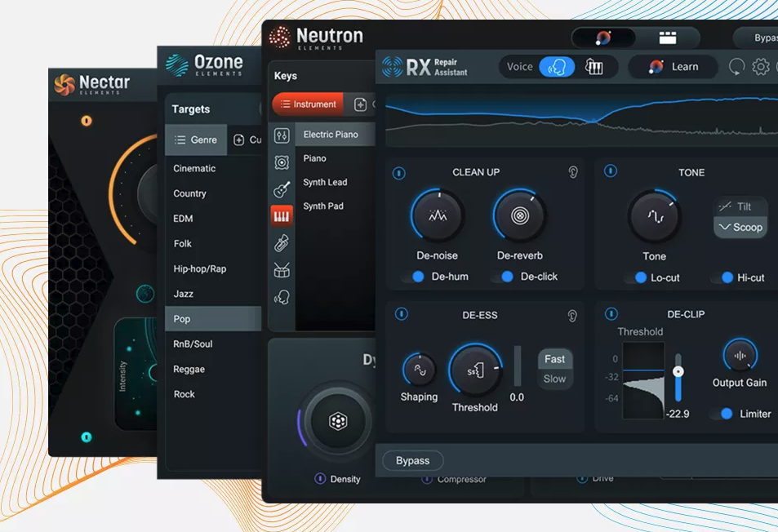
Task: Toggle the orange power button in Nectar
Action: point(87,121)
